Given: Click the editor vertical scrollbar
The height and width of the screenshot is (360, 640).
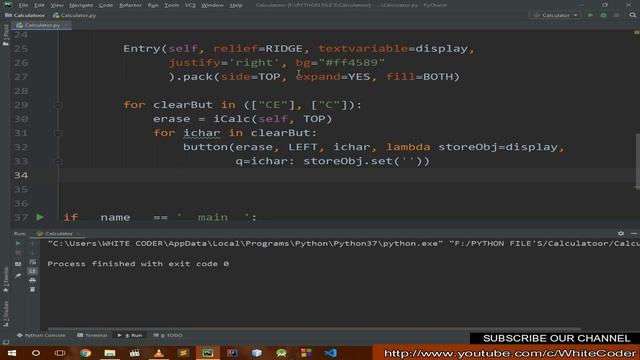Looking at the screenshot, I should 637,161.
